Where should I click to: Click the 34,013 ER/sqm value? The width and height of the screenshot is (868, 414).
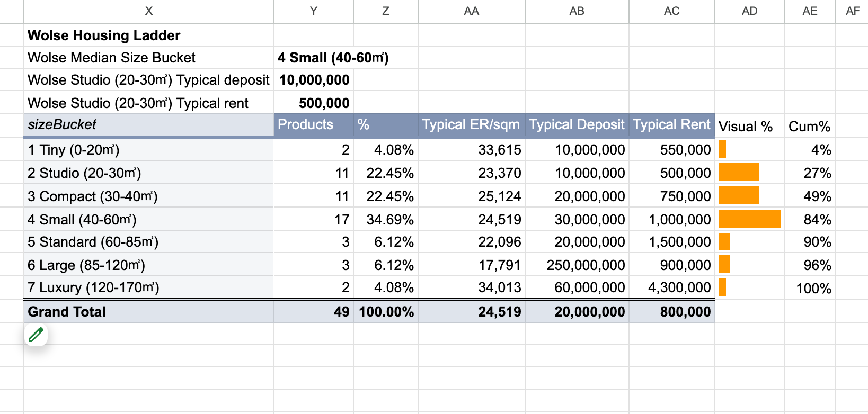pyautogui.click(x=472, y=287)
